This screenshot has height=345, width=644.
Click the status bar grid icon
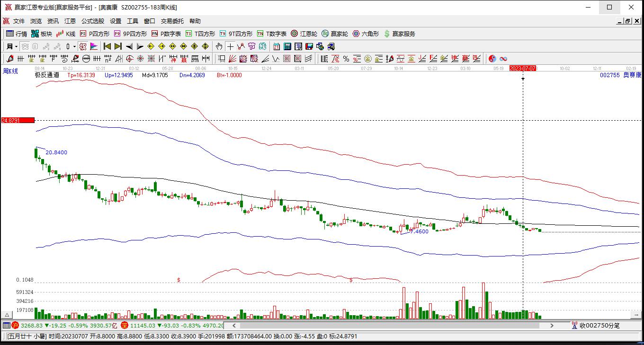pyautogui.click(x=6, y=326)
